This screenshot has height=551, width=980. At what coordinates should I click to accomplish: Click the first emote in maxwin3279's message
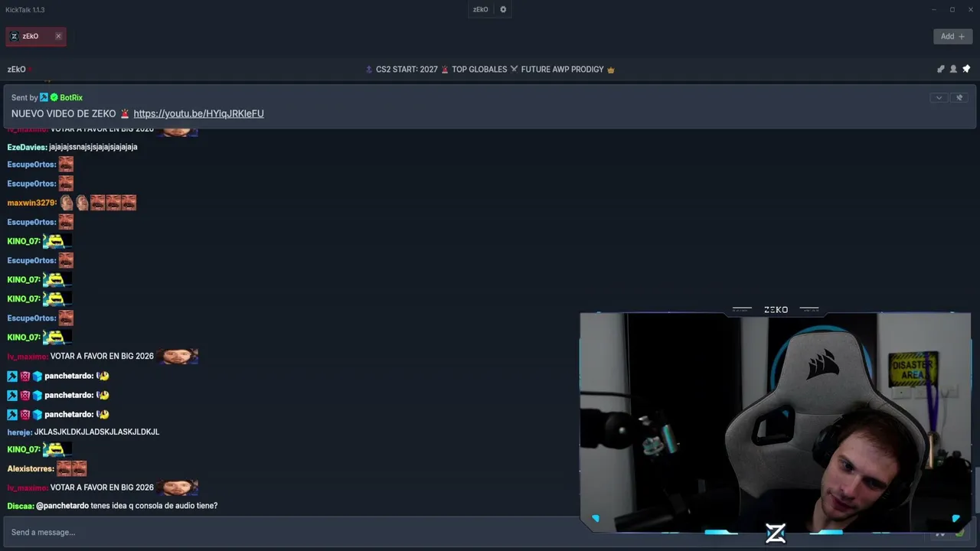(x=67, y=203)
